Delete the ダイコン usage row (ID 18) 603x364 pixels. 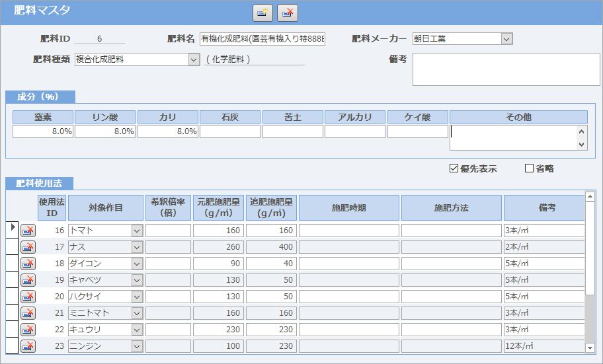point(28,264)
